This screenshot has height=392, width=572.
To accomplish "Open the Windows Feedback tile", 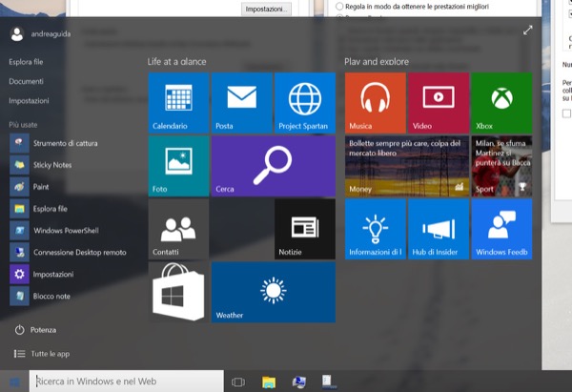I will coord(502,229).
